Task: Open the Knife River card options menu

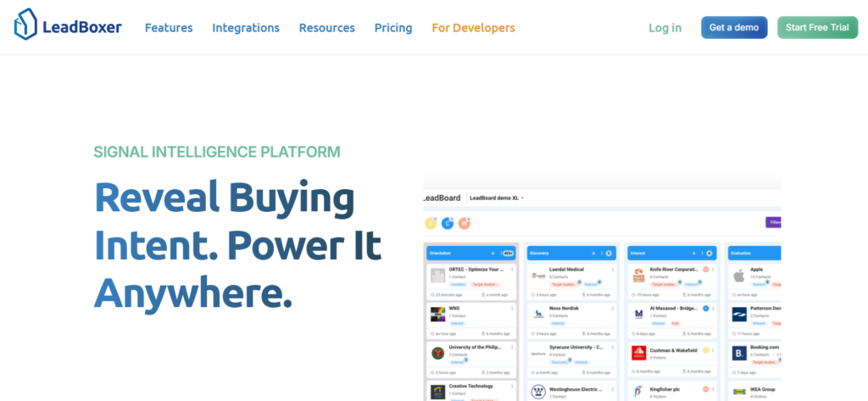Action: tap(713, 270)
